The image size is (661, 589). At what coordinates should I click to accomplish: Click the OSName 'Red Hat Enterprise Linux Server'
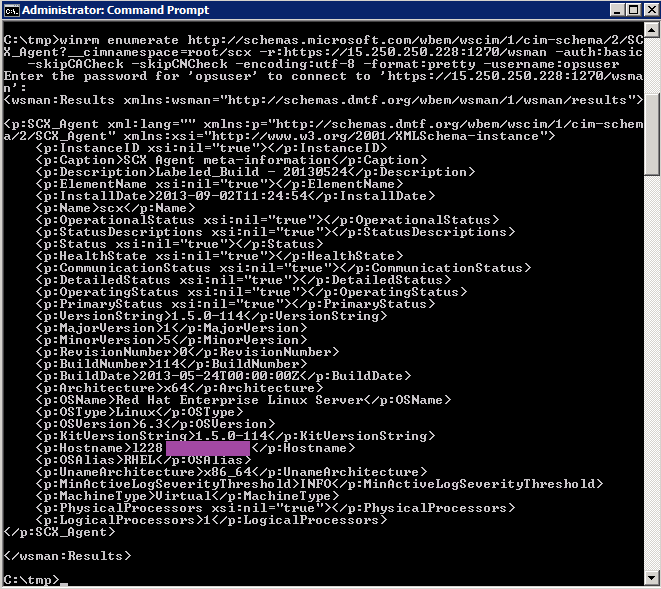[x=239, y=400]
